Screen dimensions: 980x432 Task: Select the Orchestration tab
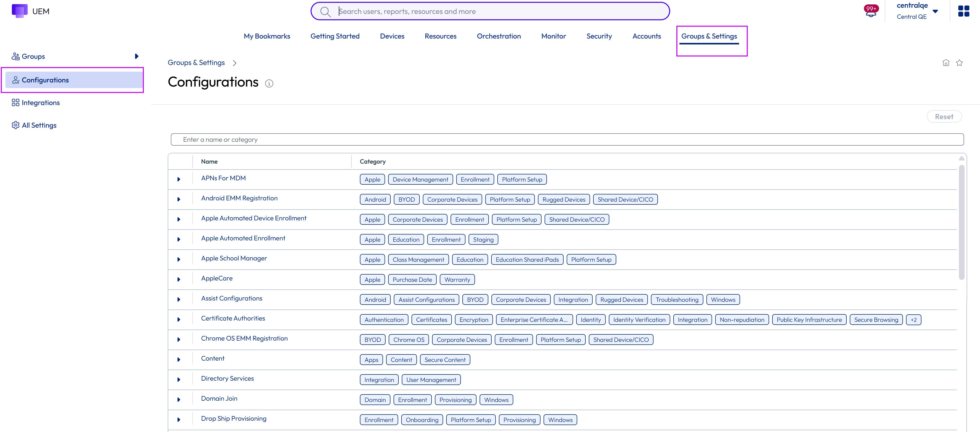coord(499,36)
